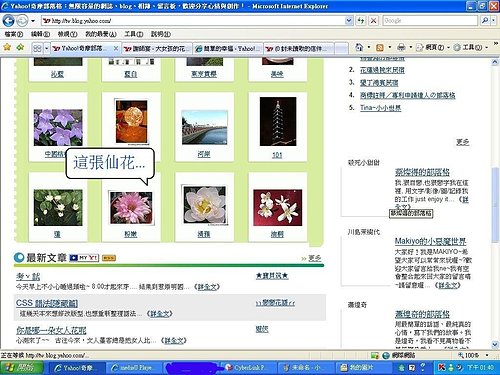Viewport: 500px width, 375px height.
Task: Switch to the Yahoo! taskbar window
Action: pos(77,368)
